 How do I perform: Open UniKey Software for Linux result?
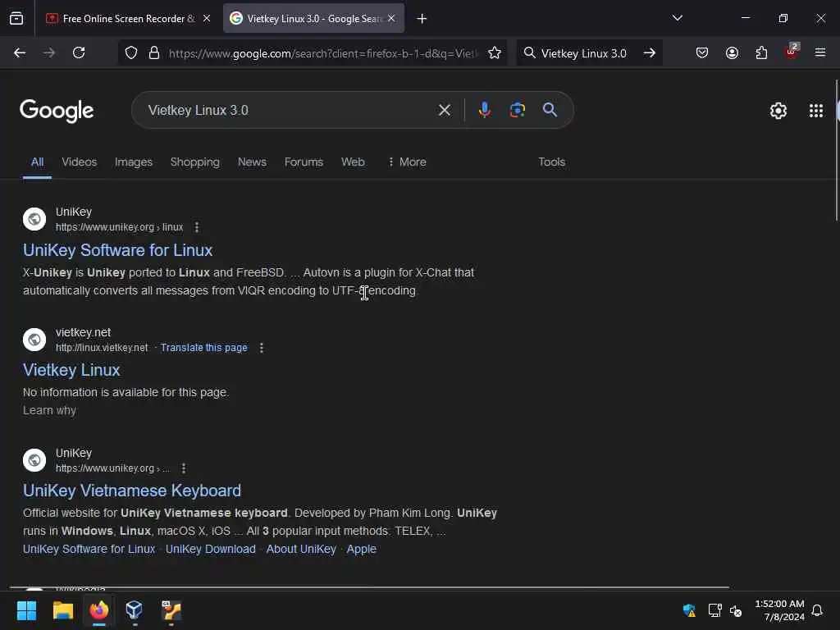[x=118, y=250]
